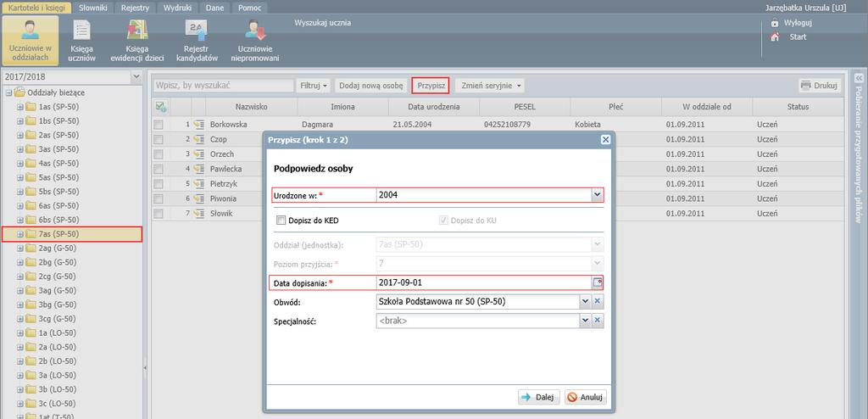This screenshot has width=868, height=419.
Task: Select 3cg (G-50) in class tree
Action: click(x=57, y=319)
